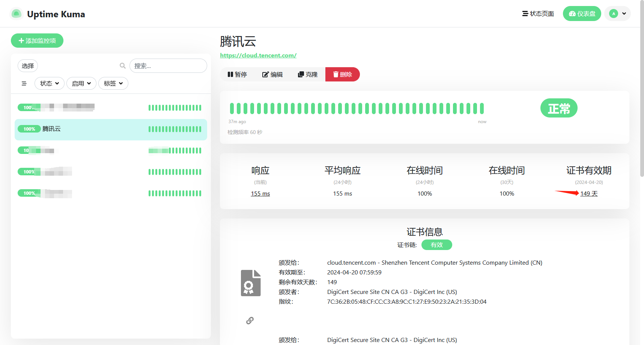Click the green 正常 status badge

pos(559,108)
